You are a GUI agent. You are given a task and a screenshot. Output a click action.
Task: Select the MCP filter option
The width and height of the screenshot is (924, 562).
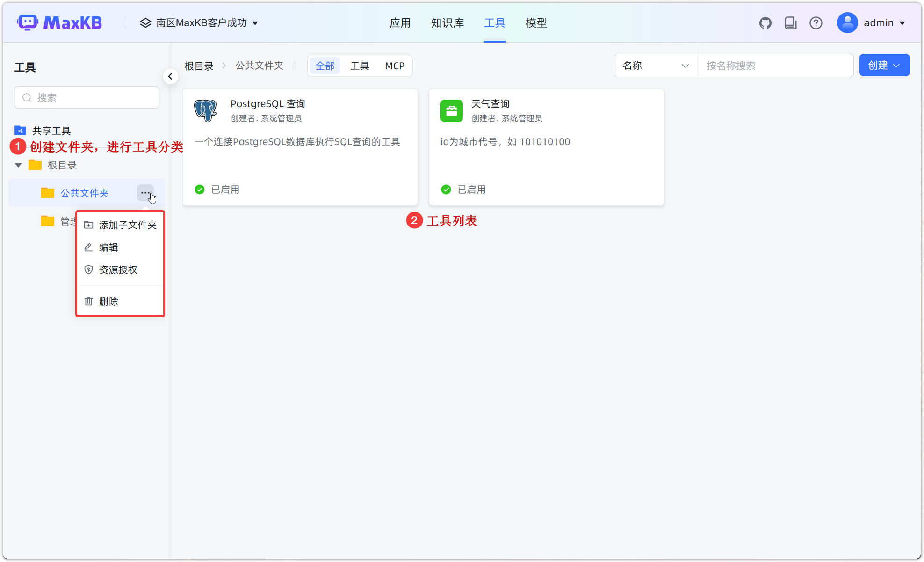coord(394,66)
